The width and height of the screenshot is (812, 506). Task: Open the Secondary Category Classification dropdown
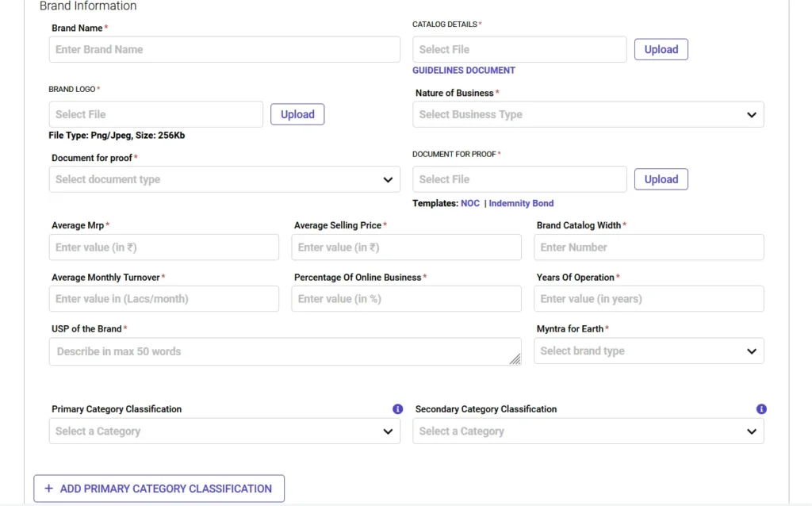pos(588,431)
